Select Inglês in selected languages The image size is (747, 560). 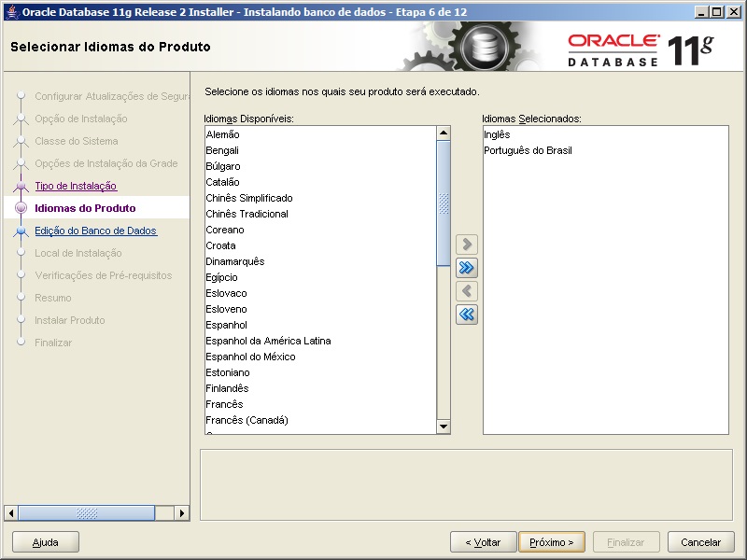tap(605, 134)
